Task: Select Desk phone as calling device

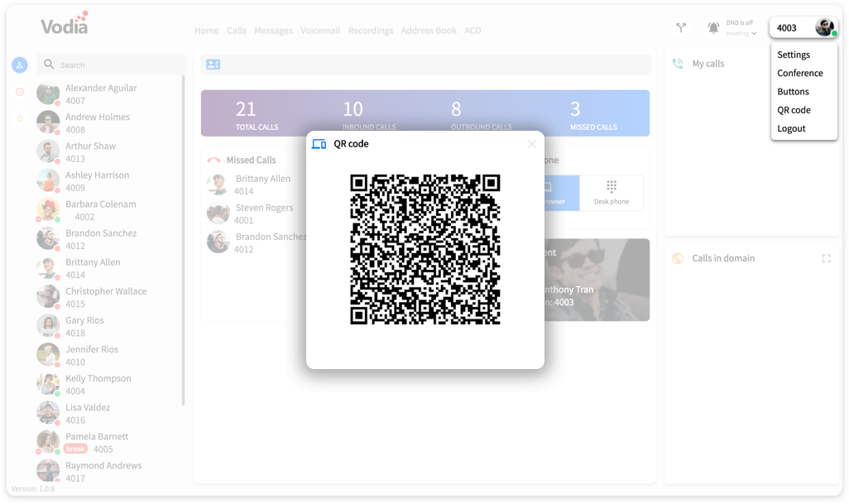Action: coord(612,193)
